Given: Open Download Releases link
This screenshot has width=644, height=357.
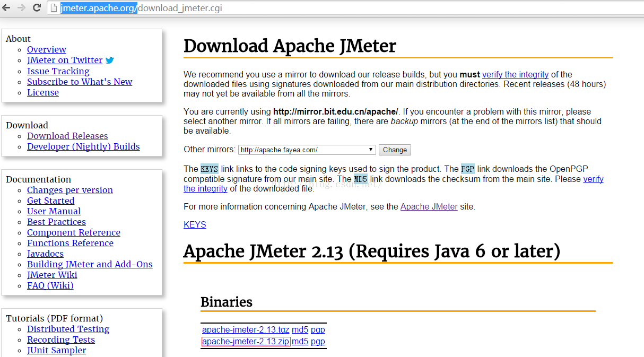Looking at the screenshot, I should point(67,136).
